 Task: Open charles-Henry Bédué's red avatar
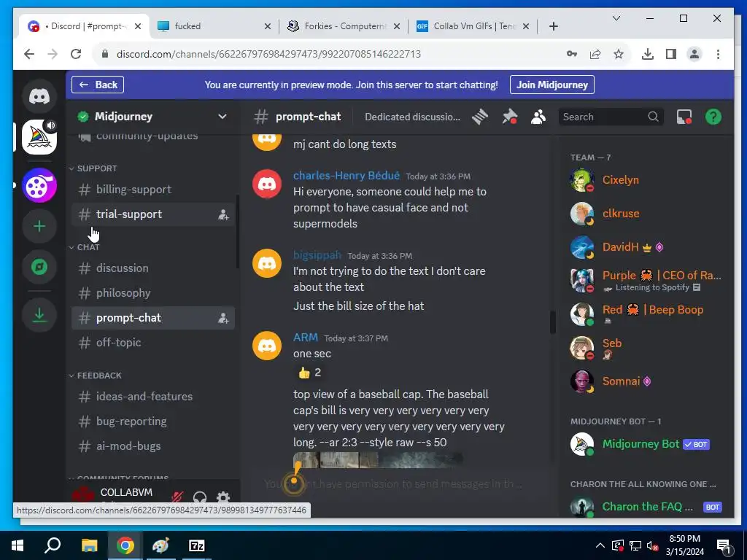pyautogui.click(x=267, y=184)
